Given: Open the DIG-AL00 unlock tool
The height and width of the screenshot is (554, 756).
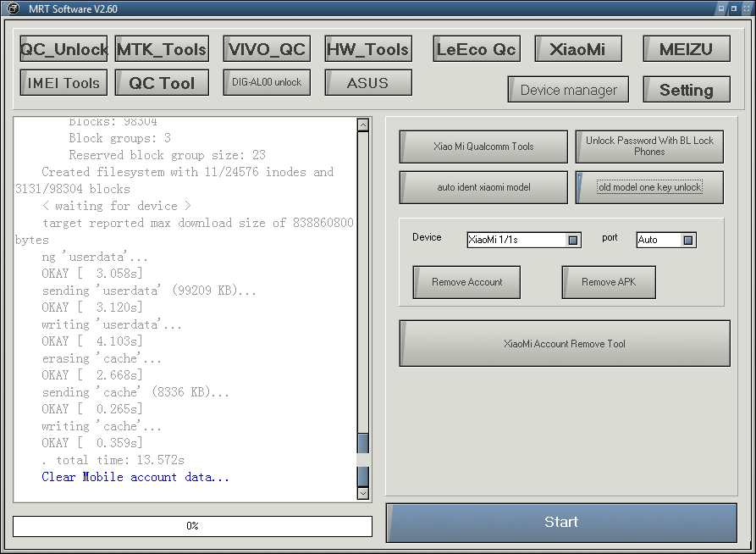Looking at the screenshot, I should (x=267, y=82).
